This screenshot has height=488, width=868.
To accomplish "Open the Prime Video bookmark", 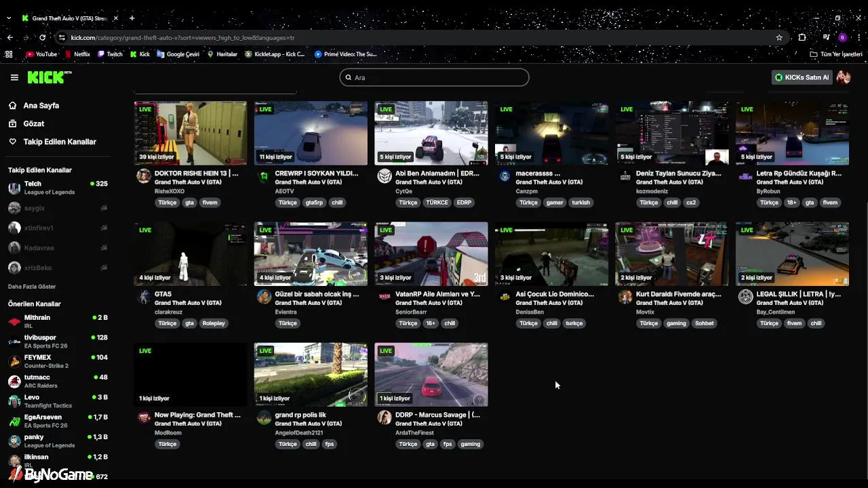I will click(x=345, y=54).
